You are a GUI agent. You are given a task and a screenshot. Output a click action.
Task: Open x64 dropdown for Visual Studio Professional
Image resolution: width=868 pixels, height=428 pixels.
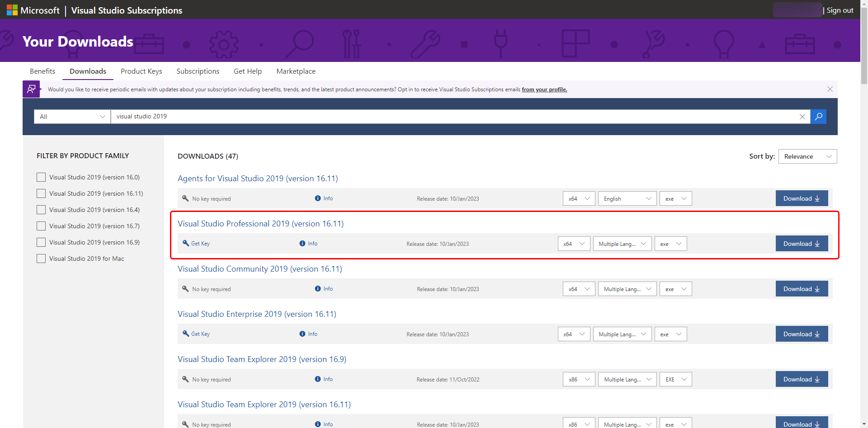coord(574,244)
